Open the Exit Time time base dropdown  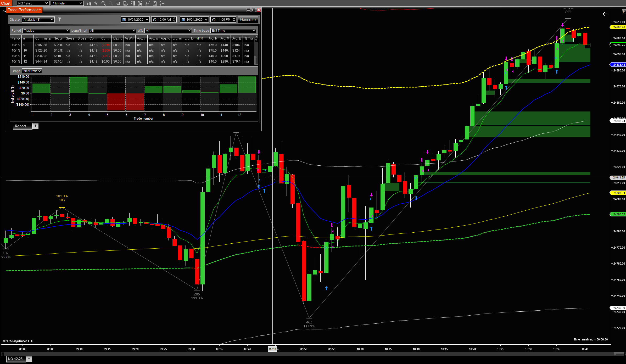pyautogui.click(x=254, y=31)
